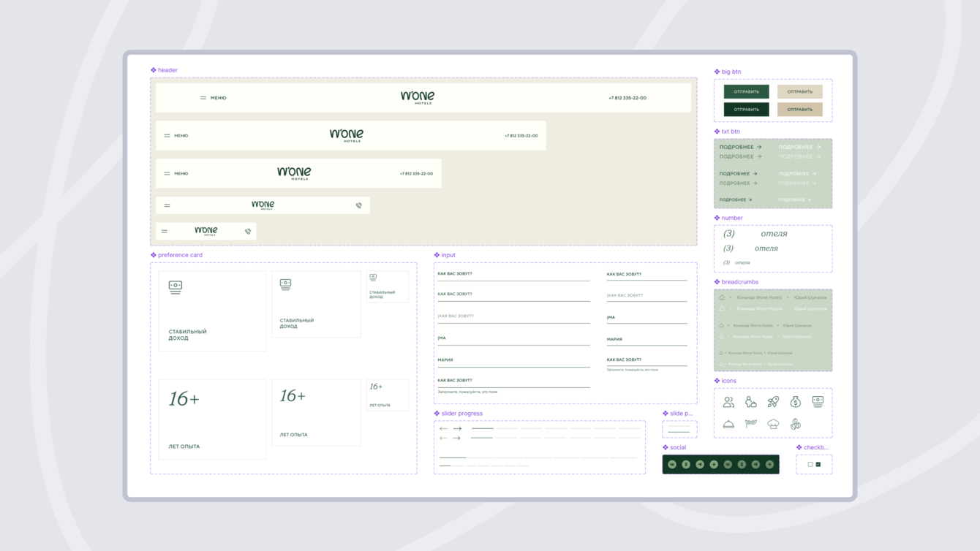This screenshot has height=551, width=980.
Task: Click the top-right beige ОТПРАВИТЬ button
Action: pyautogui.click(x=799, y=91)
